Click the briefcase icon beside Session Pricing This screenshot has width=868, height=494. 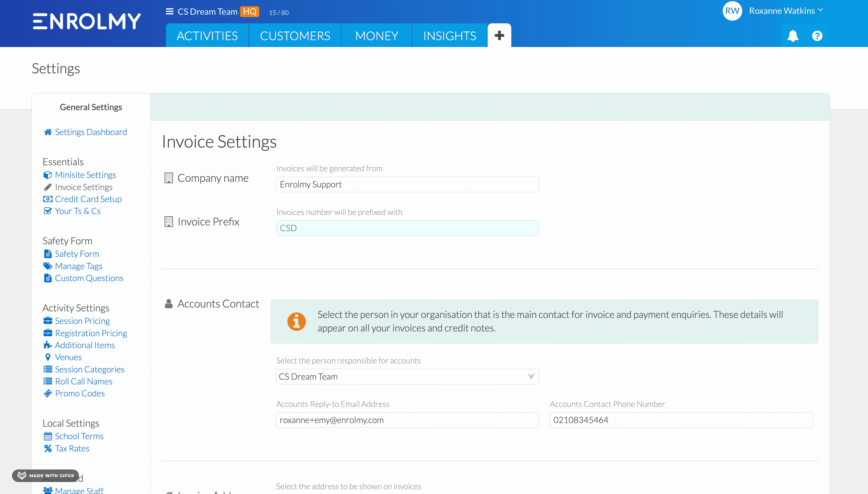48,321
